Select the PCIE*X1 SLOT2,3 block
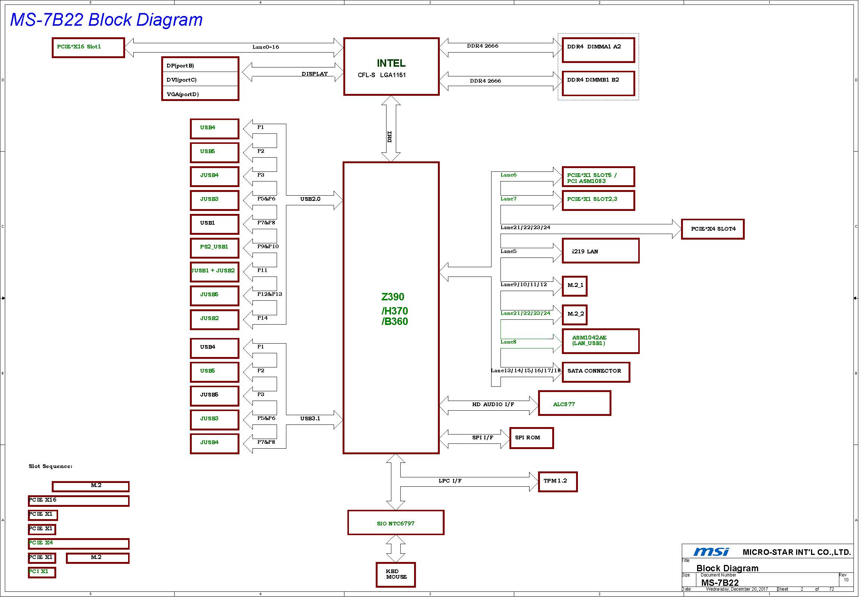The width and height of the screenshot is (868, 597). (598, 200)
